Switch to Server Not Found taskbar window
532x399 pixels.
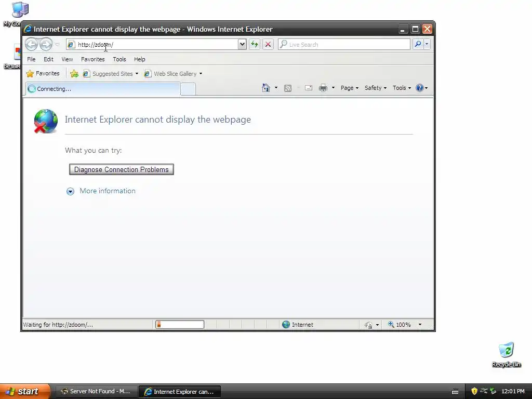(96, 392)
